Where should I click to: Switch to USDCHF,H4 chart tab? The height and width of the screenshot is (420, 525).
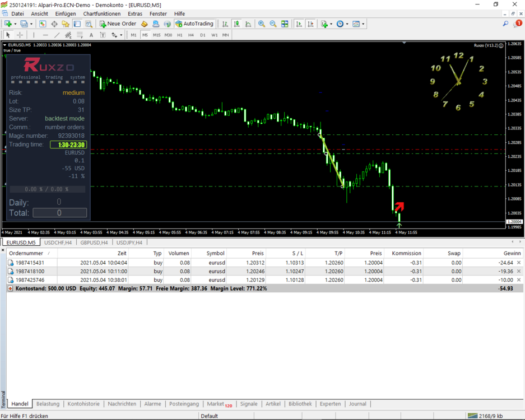point(58,242)
